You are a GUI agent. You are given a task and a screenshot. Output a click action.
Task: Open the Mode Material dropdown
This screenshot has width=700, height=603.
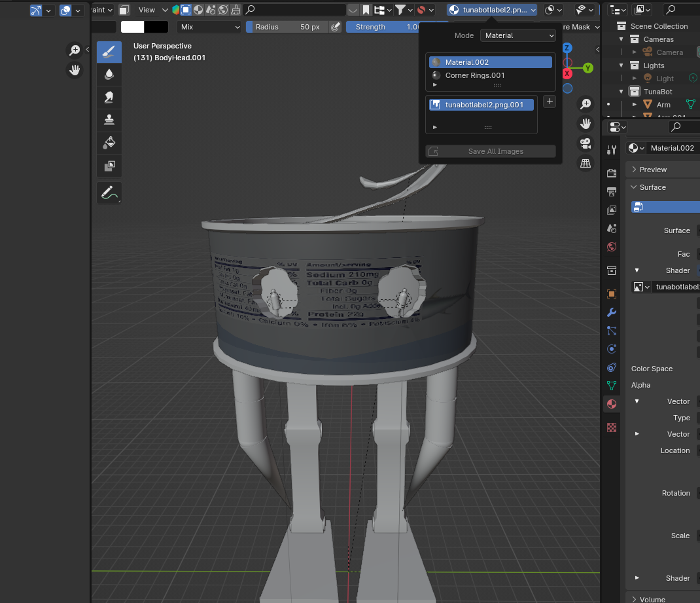(517, 35)
